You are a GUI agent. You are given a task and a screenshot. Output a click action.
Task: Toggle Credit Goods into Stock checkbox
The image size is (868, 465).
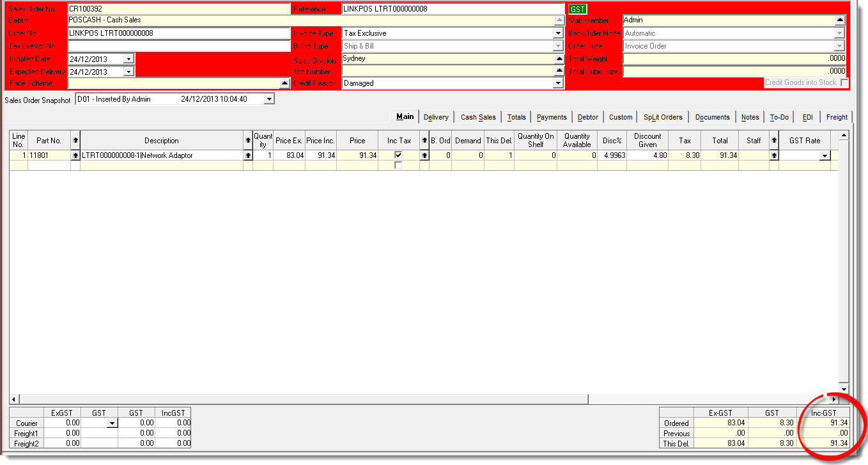click(x=844, y=83)
